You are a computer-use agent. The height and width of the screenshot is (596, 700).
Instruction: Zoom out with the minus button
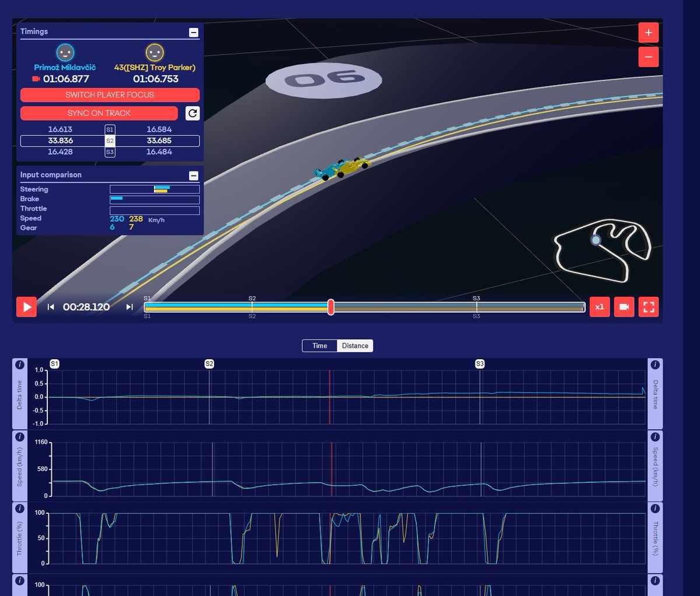[649, 57]
